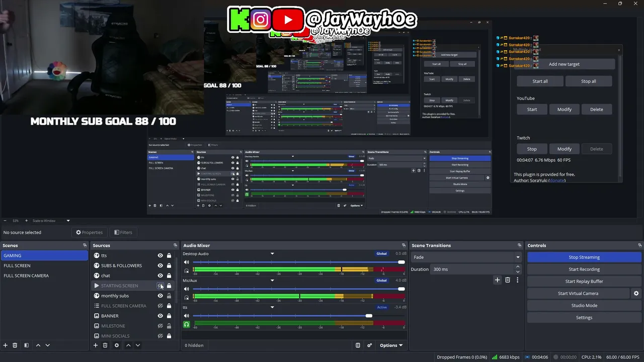Viewport: 644px width, 362px height.
Task: Delete the selected source with the trash icon
Action: click(105, 345)
